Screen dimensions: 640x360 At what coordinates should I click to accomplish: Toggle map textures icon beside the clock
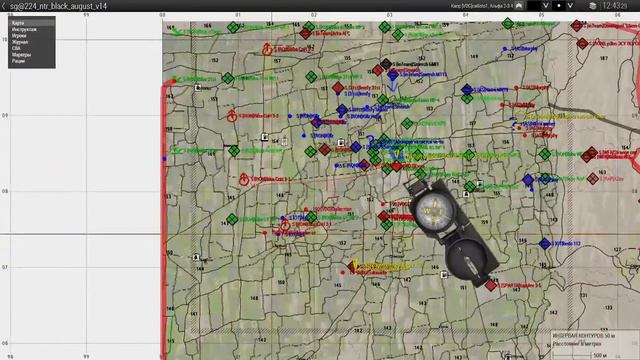pyautogui.click(x=593, y=6)
